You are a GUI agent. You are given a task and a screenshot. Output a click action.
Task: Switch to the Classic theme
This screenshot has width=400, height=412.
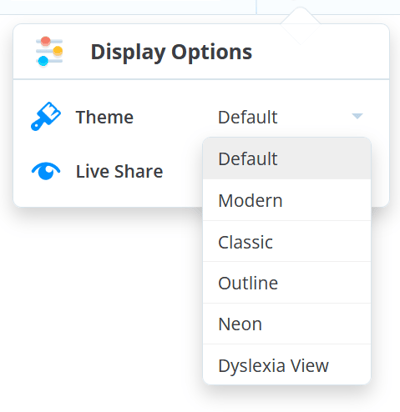(x=287, y=241)
